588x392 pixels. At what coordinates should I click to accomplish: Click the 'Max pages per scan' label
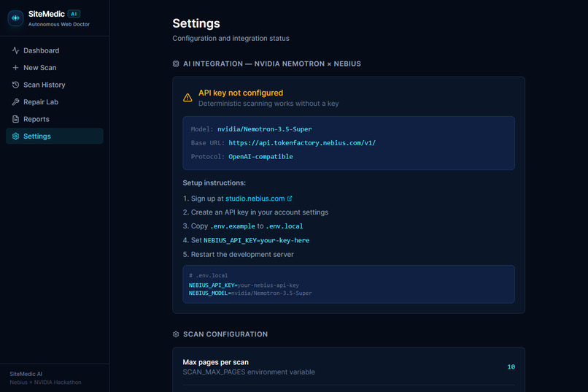click(216, 362)
